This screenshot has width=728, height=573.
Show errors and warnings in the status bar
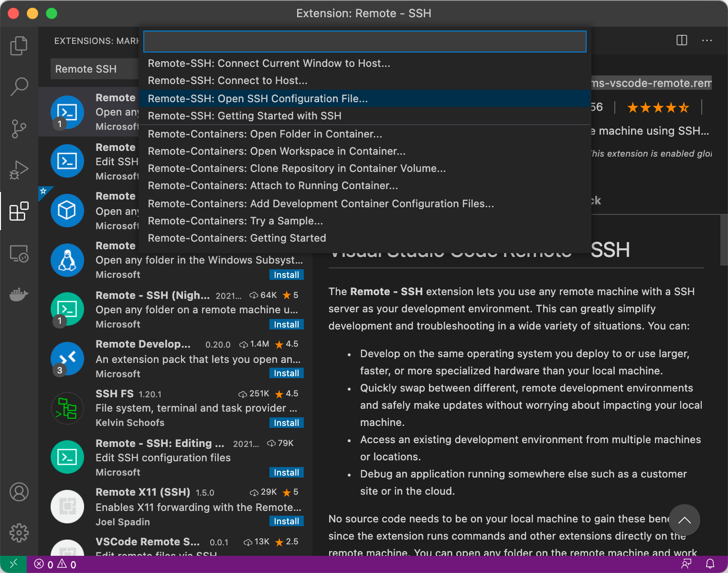(55, 564)
